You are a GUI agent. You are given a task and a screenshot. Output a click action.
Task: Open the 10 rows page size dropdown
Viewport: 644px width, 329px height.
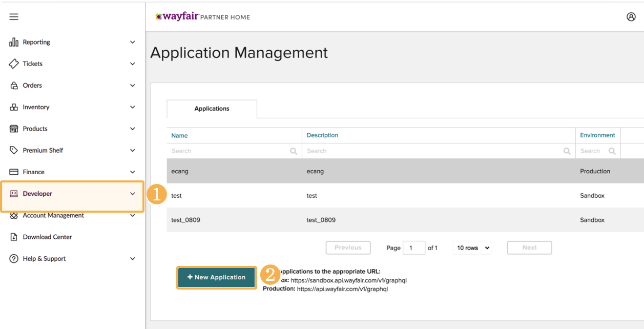pos(472,248)
